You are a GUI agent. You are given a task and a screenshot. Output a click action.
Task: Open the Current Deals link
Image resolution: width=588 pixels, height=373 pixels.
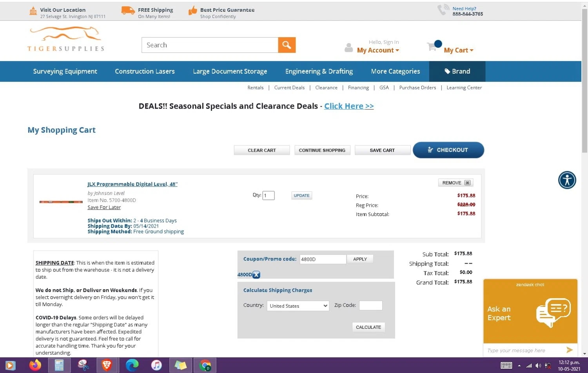coord(289,88)
